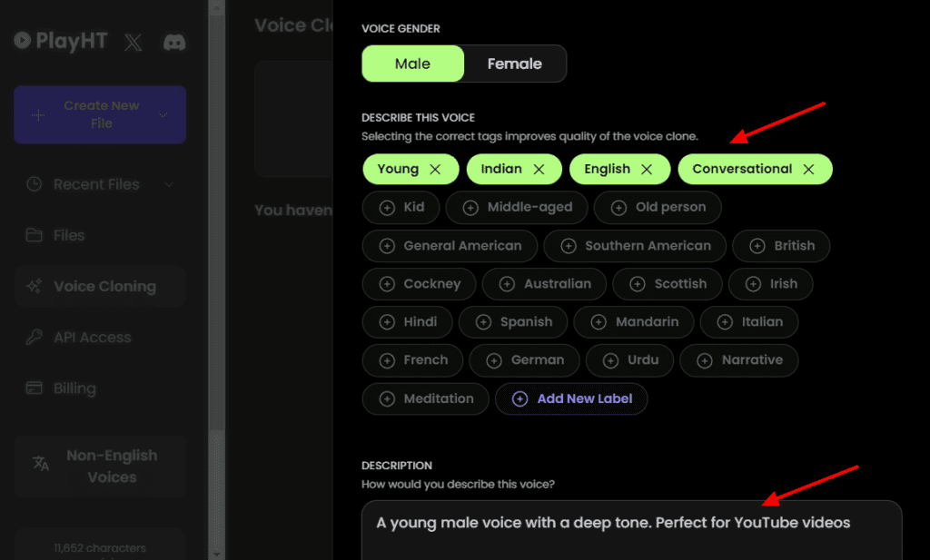
Task: Select the Female voice gender
Action: (514, 64)
